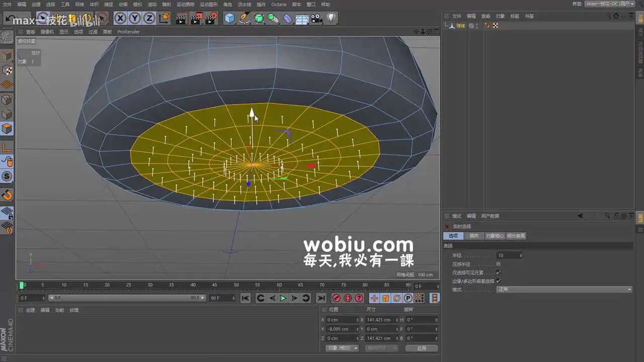Click the purple Deformer icon

point(288,19)
